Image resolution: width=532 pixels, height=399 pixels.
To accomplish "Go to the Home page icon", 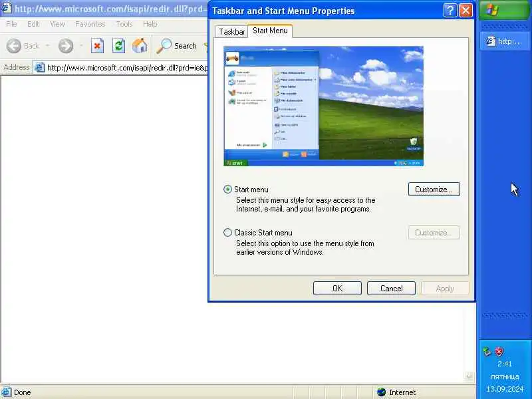I will 140,46.
